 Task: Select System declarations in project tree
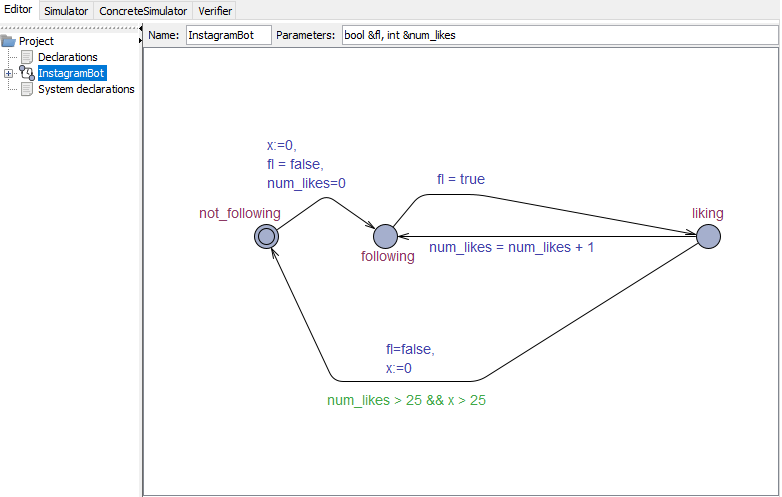pyautogui.click(x=86, y=89)
